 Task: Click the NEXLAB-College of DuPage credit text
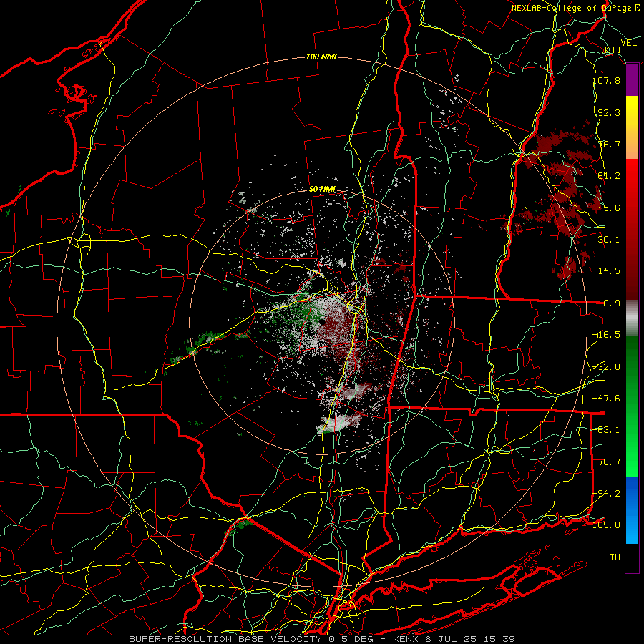[576, 8]
